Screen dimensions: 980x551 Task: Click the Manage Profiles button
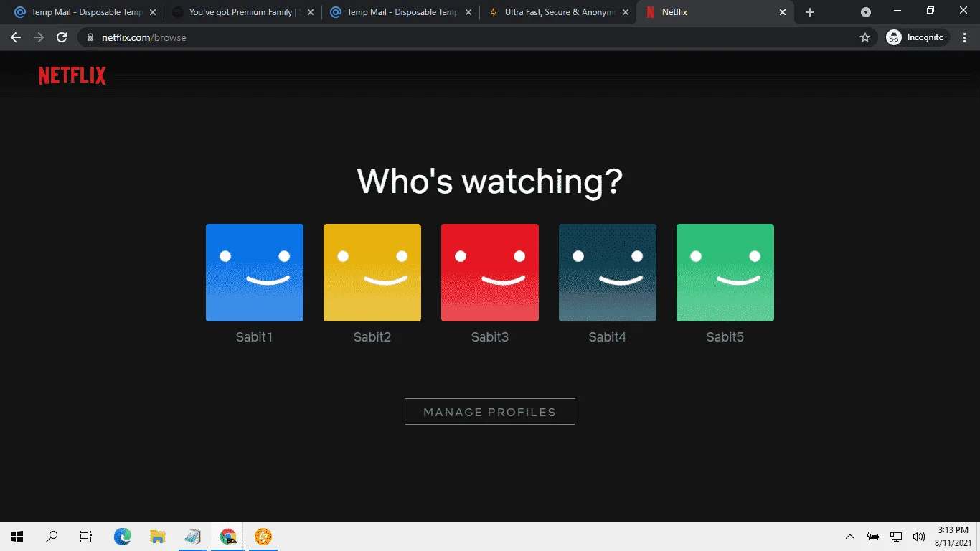click(x=490, y=412)
